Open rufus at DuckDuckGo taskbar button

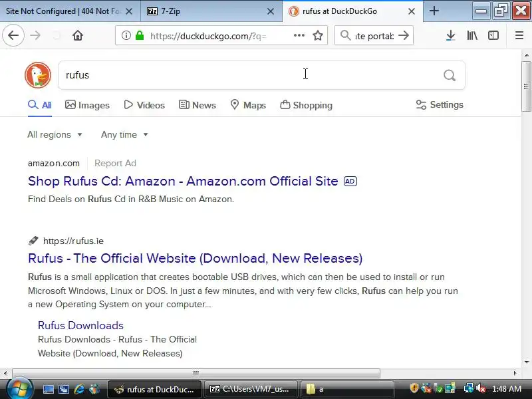click(x=154, y=389)
